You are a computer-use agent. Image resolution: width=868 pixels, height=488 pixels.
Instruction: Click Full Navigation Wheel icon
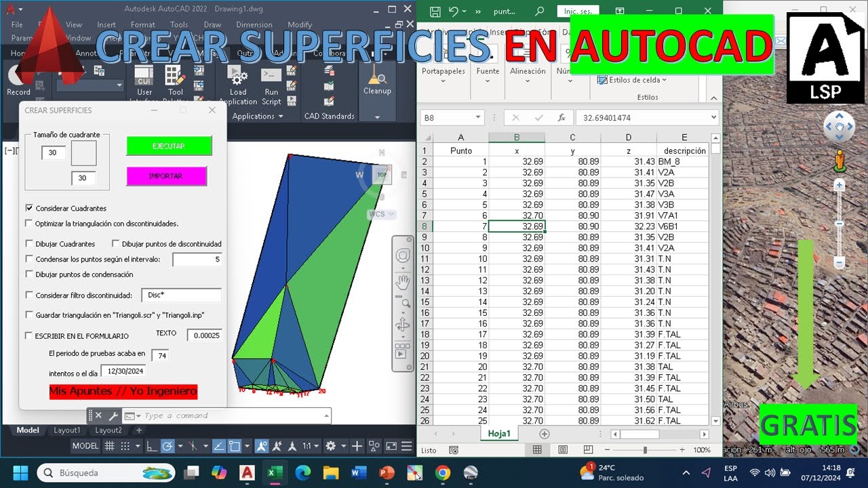point(403,256)
